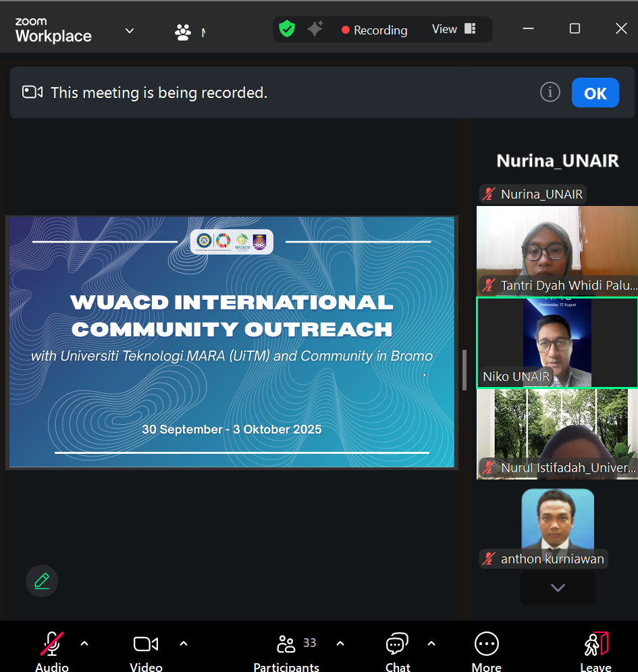Click the info icon in recording notice
Screen dimensions: 638x672
pos(550,92)
